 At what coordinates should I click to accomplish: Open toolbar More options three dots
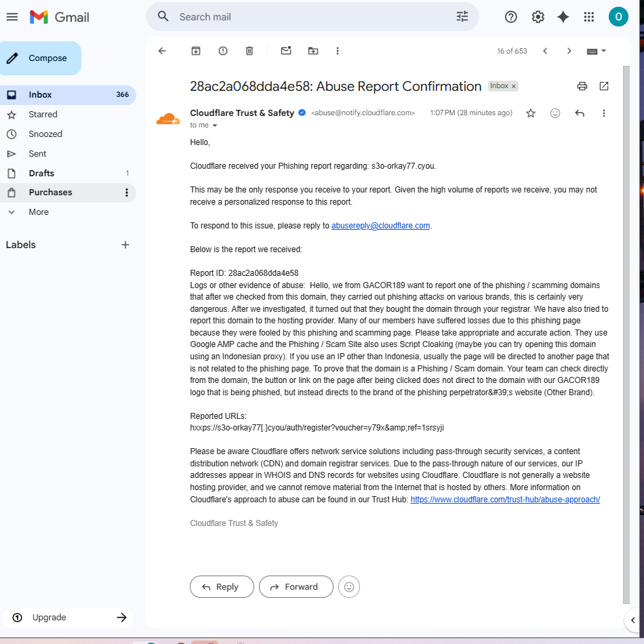(x=338, y=51)
